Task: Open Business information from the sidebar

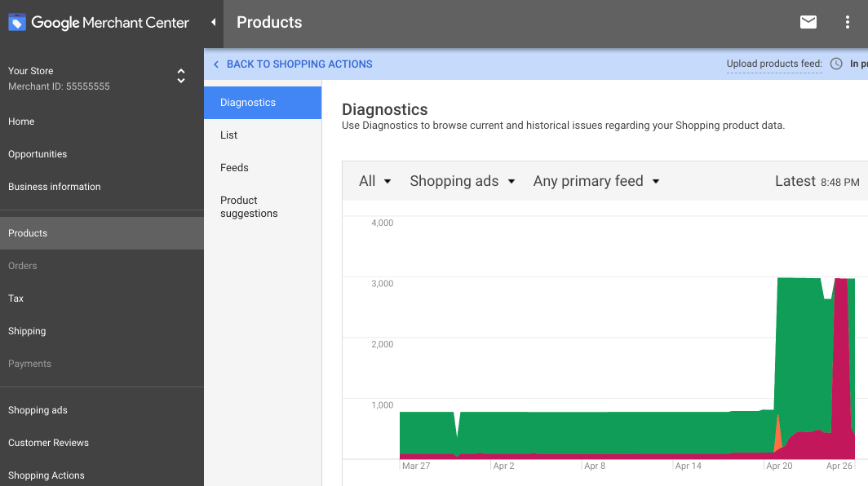Action: click(x=54, y=186)
